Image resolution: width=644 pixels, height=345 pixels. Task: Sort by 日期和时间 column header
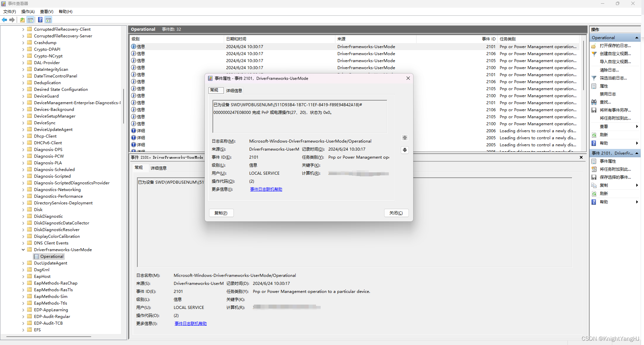(279, 39)
